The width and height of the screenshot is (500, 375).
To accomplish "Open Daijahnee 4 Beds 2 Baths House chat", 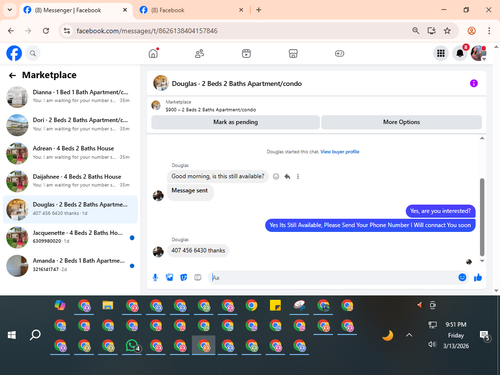I will tap(70, 181).
